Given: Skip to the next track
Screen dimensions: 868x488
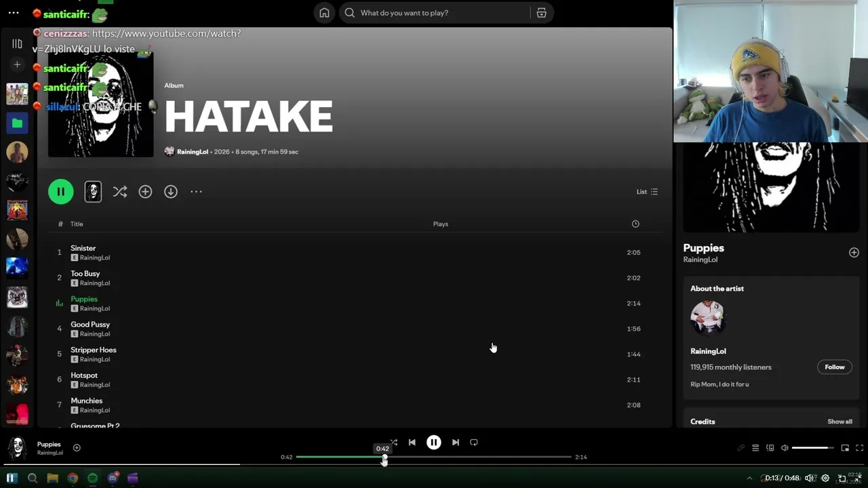Looking at the screenshot, I should (x=456, y=443).
